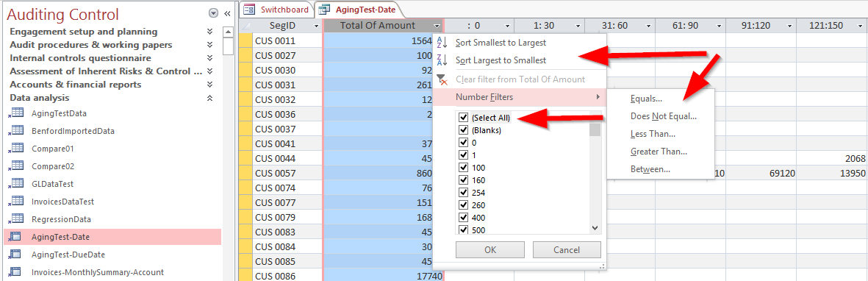Image resolution: width=868 pixels, height=281 pixels.
Task: Click the InvoicesDataTest table icon
Action: pos(15,202)
